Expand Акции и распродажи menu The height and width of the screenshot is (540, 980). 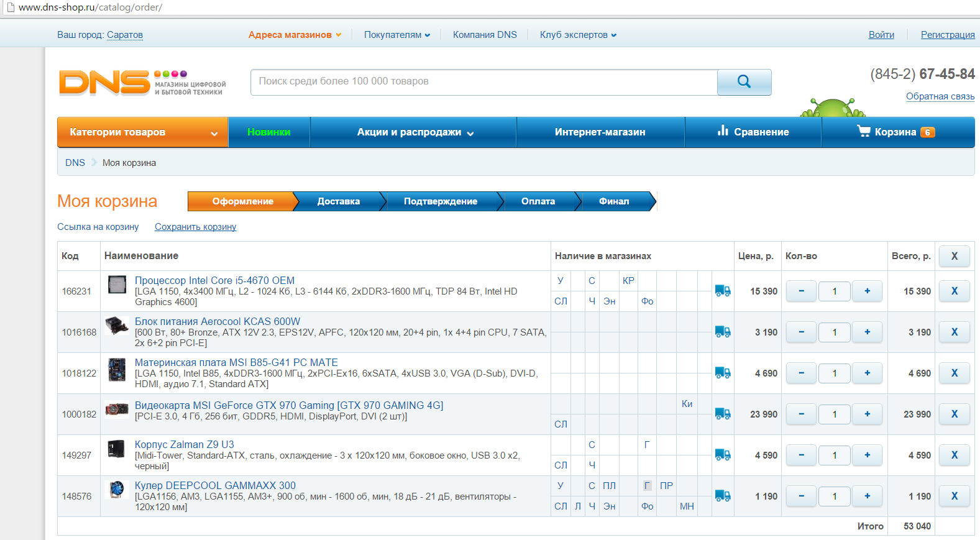(414, 132)
